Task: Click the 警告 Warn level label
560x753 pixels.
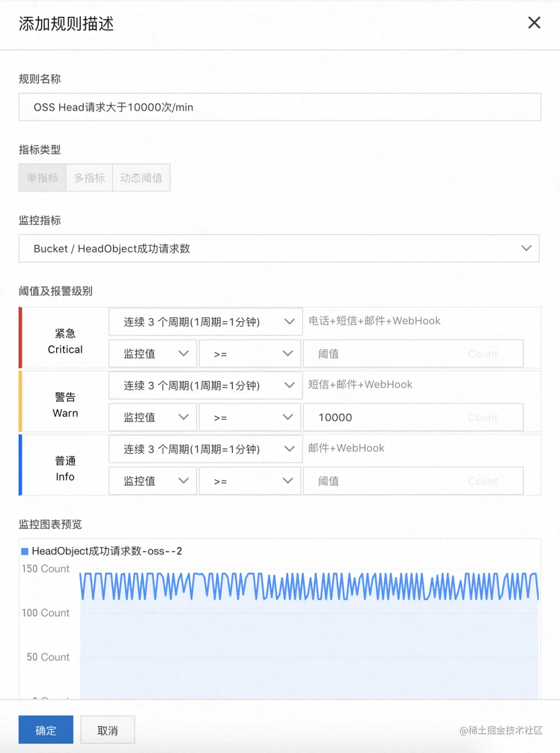Action: click(x=65, y=405)
